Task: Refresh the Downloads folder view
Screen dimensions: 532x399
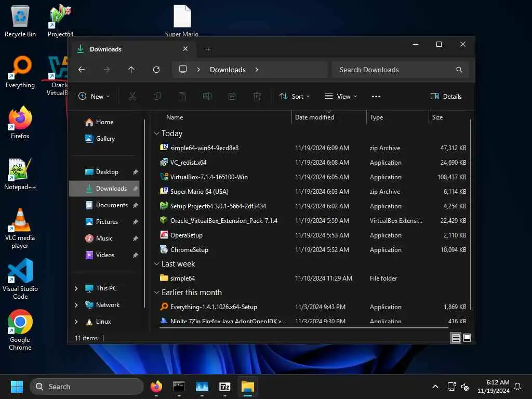Action: (156, 70)
